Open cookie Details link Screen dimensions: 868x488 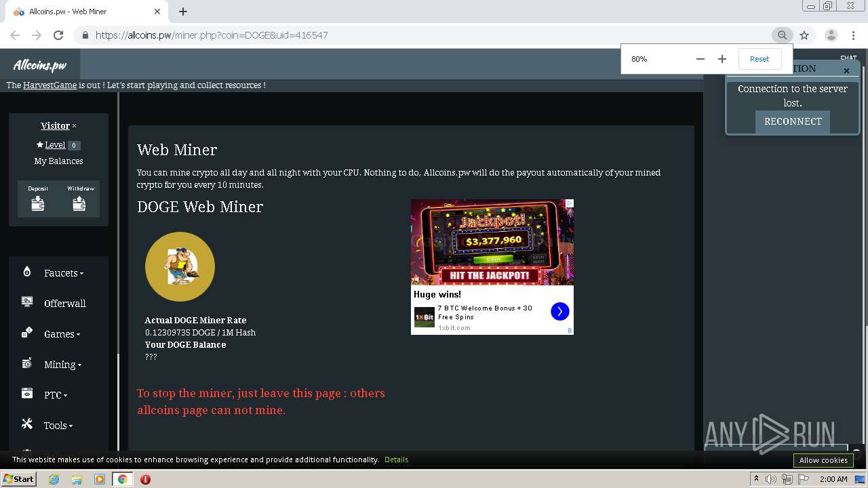tap(396, 460)
